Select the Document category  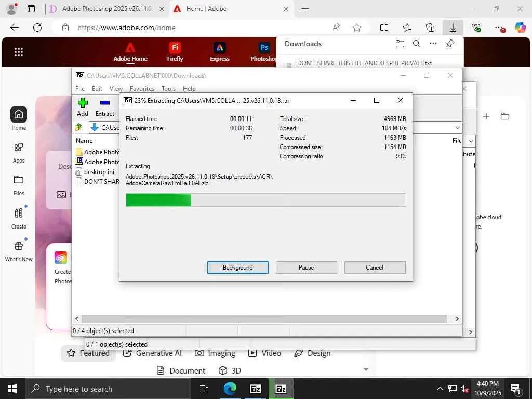pyautogui.click(x=181, y=370)
